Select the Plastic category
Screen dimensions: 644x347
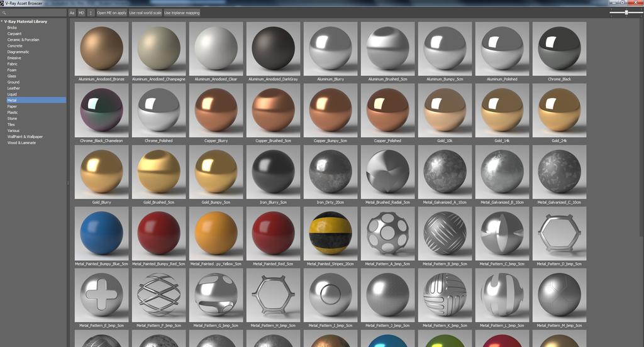pyautogui.click(x=13, y=113)
